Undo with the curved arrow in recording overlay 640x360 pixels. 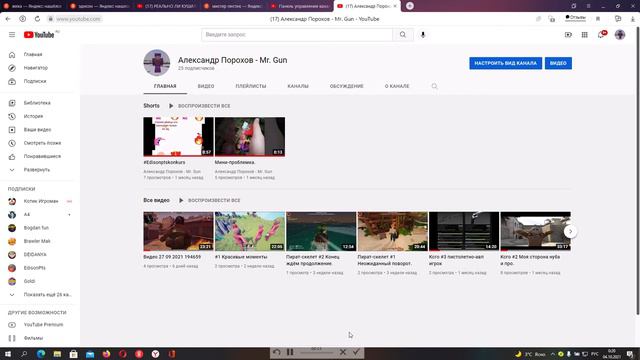coord(277,352)
